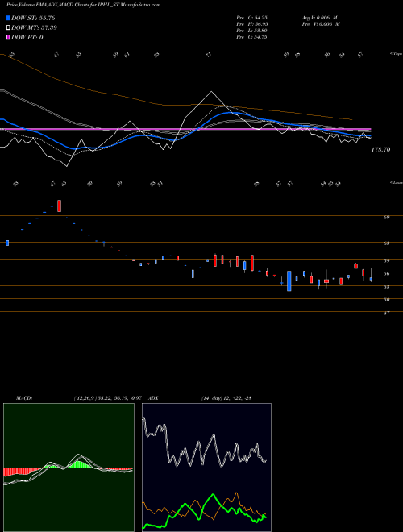Click the chart title mentioning MunafaSutra.com

click(x=84, y=5)
